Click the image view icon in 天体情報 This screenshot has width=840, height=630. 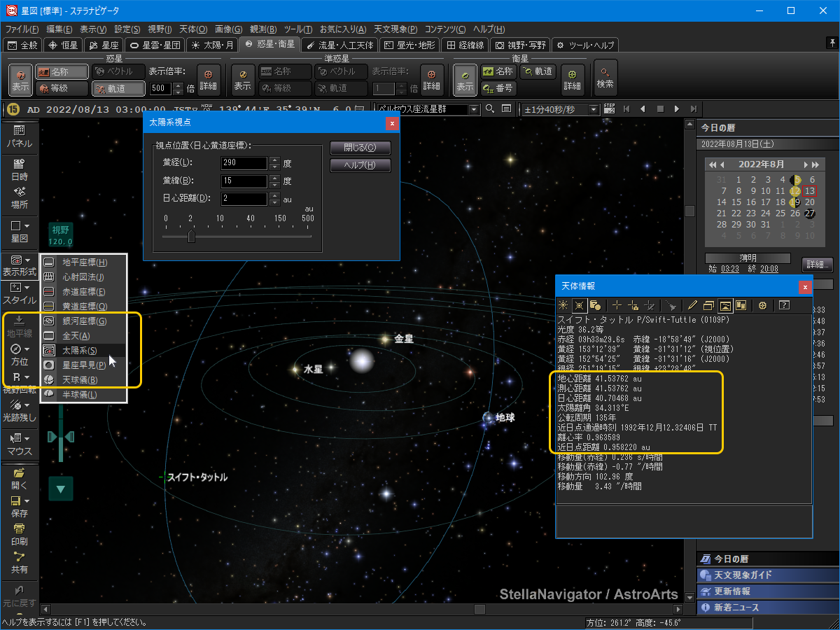(725, 305)
